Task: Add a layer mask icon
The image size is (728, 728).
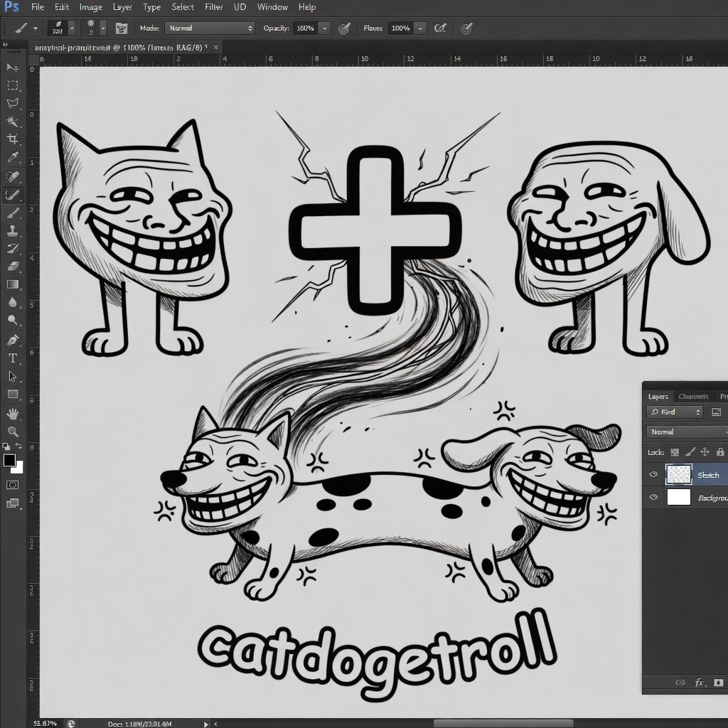Action: pyautogui.click(x=718, y=682)
